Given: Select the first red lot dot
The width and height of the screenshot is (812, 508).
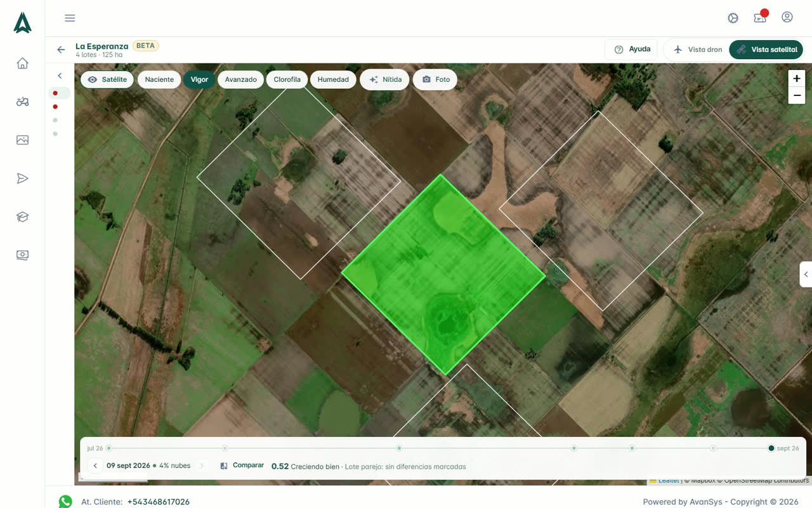Looking at the screenshot, I should [x=55, y=93].
